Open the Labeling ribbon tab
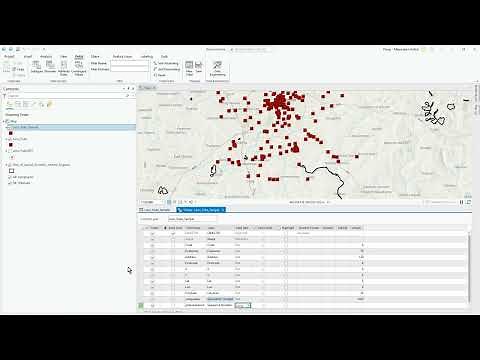 [x=146, y=56]
